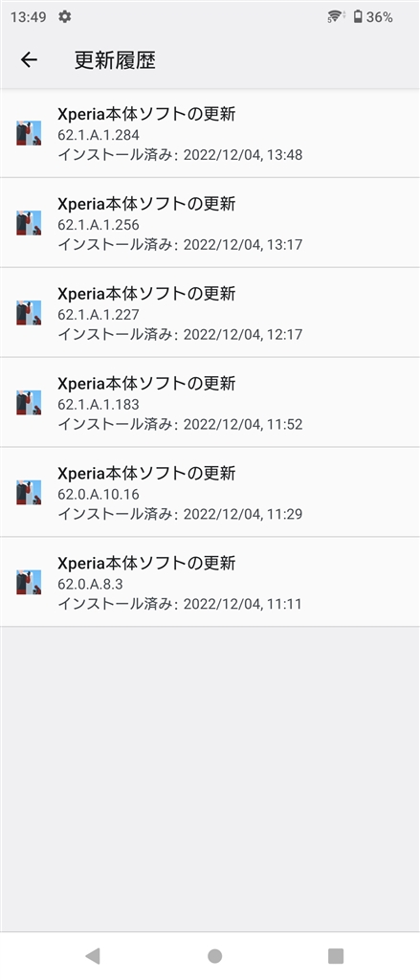
Task: Tap the recent apps square button
Action: 336,955
